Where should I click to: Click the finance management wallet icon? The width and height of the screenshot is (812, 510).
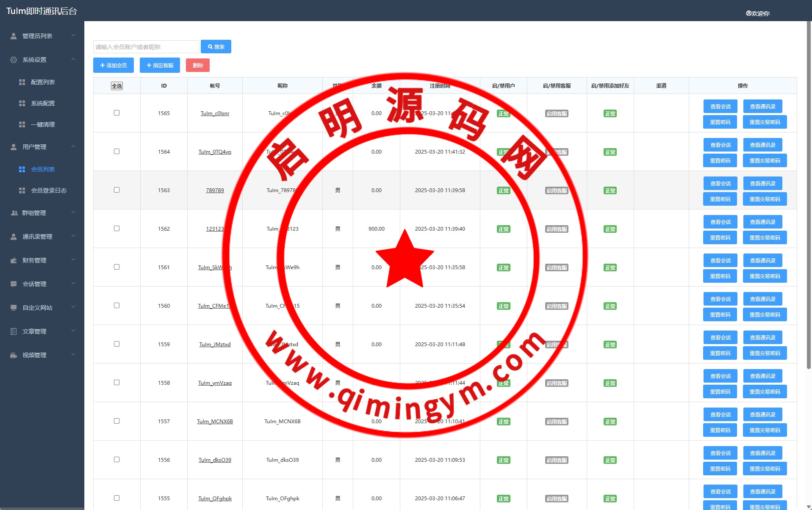point(14,260)
